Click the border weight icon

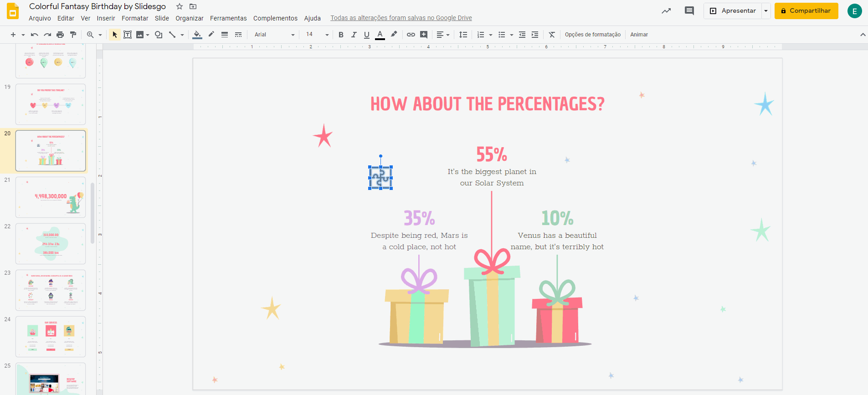(x=225, y=35)
